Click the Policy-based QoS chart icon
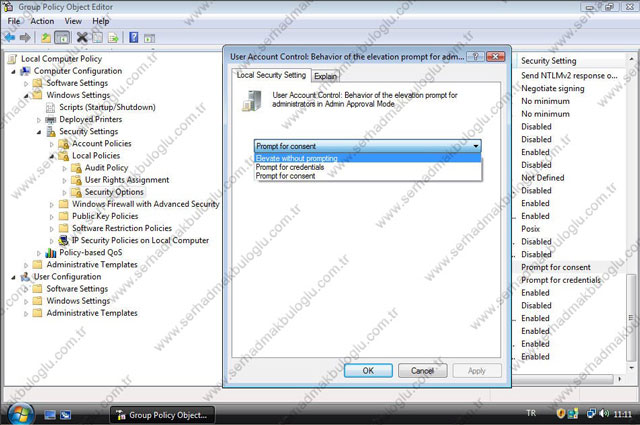The image size is (640, 425). (x=51, y=253)
